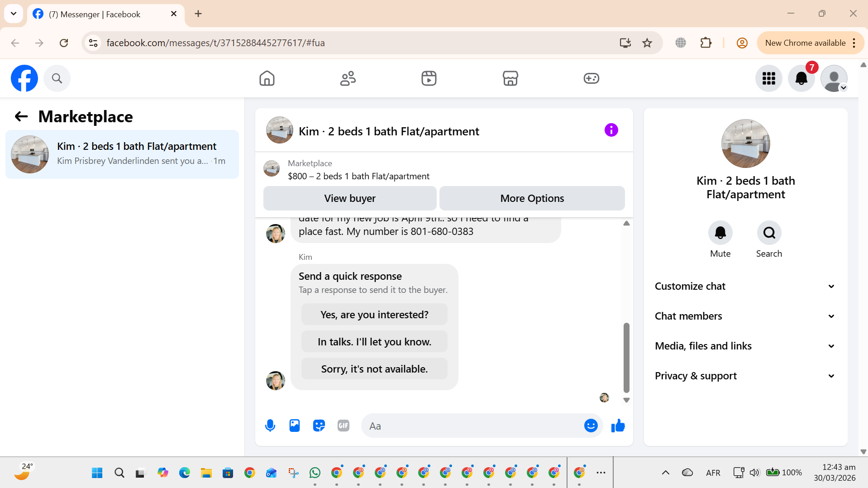
Task: Expand Chat members section
Action: click(x=745, y=316)
